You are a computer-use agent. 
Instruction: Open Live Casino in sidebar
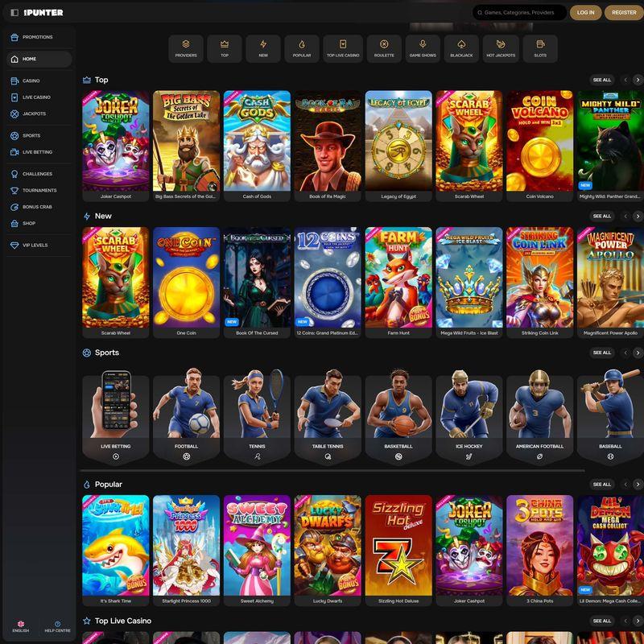[x=38, y=97]
